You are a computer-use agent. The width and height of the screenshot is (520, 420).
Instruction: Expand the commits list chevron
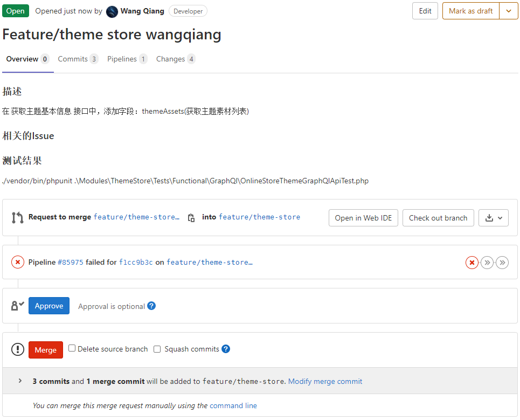[20, 381]
